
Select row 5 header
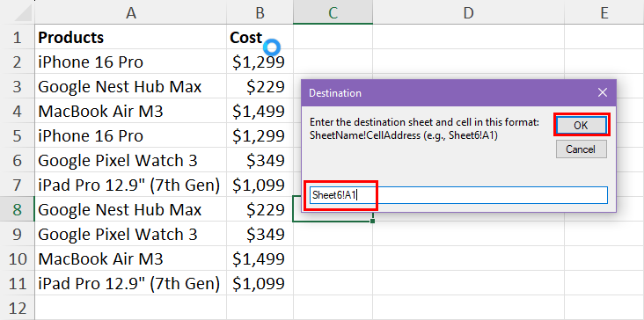click(18, 135)
